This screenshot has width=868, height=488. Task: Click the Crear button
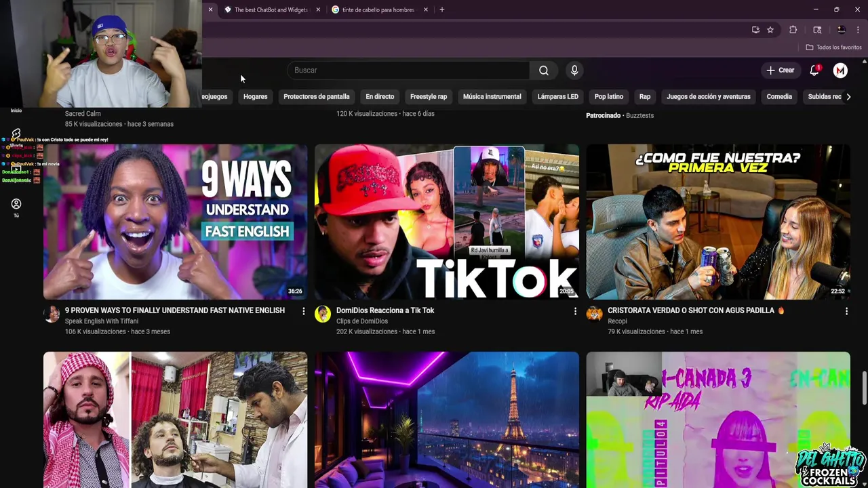click(780, 70)
